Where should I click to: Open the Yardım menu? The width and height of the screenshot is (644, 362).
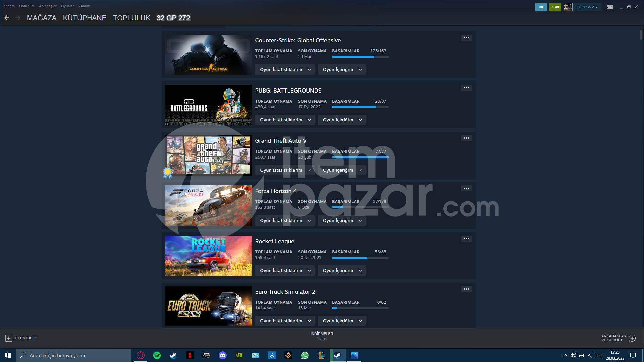click(84, 6)
